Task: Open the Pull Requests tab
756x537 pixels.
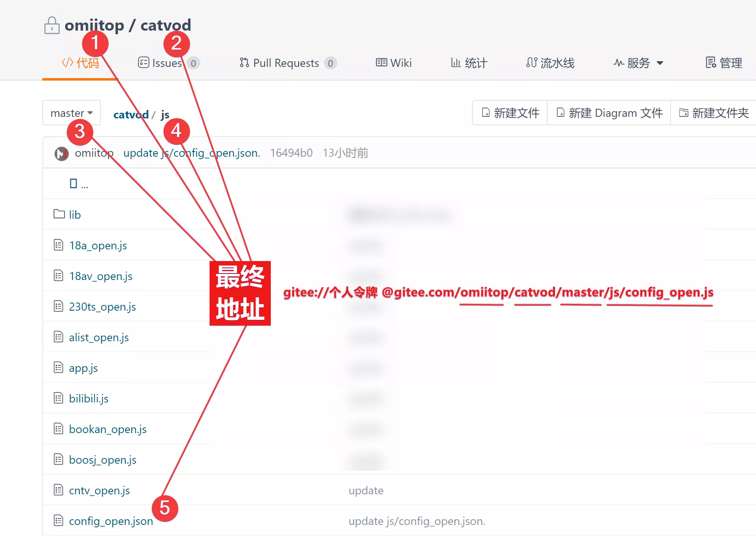Action: (x=279, y=63)
